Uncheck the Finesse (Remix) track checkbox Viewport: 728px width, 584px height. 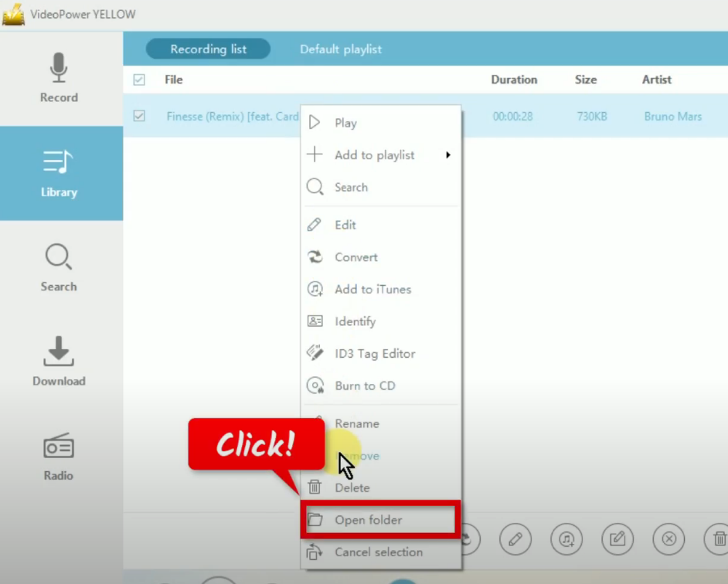tap(139, 116)
